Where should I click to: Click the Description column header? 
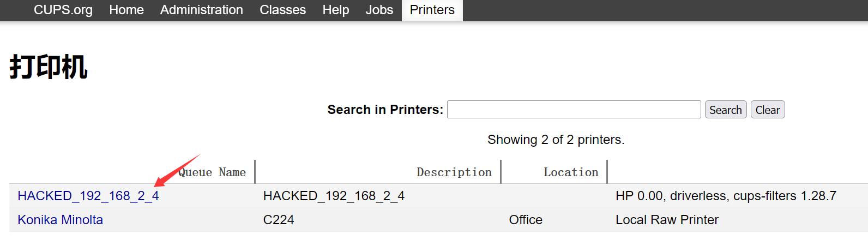454,172
